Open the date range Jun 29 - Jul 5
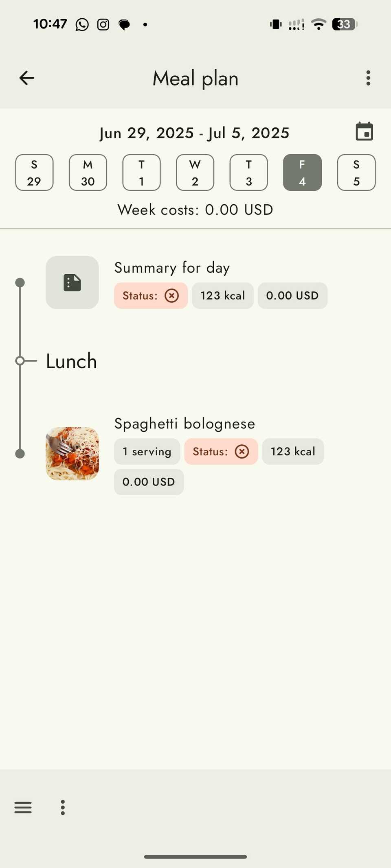 pyautogui.click(x=195, y=133)
